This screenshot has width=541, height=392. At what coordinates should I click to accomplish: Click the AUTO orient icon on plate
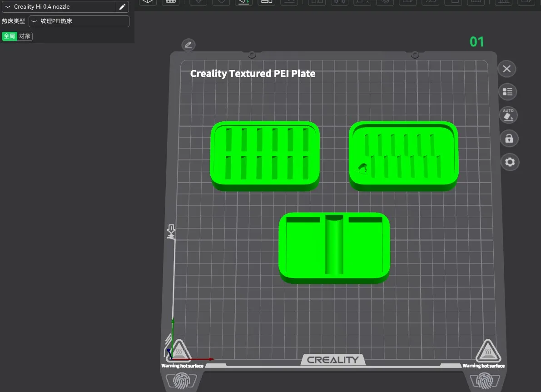[508, 115]
